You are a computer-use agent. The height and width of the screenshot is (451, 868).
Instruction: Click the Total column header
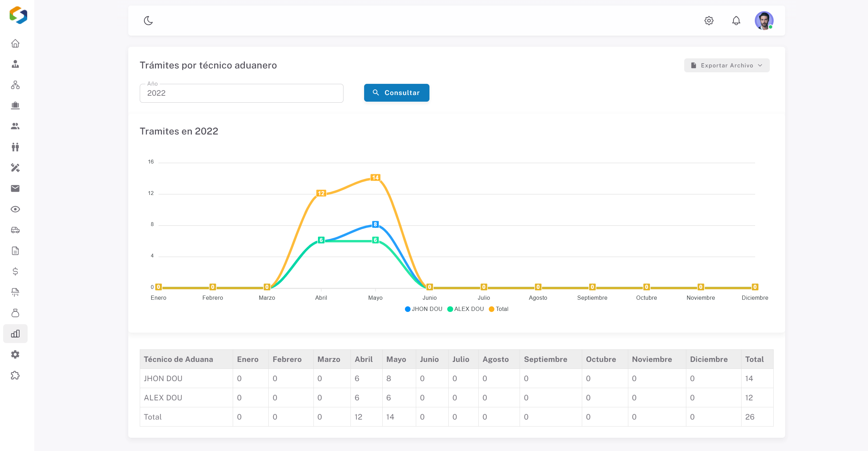click(754, 359)
